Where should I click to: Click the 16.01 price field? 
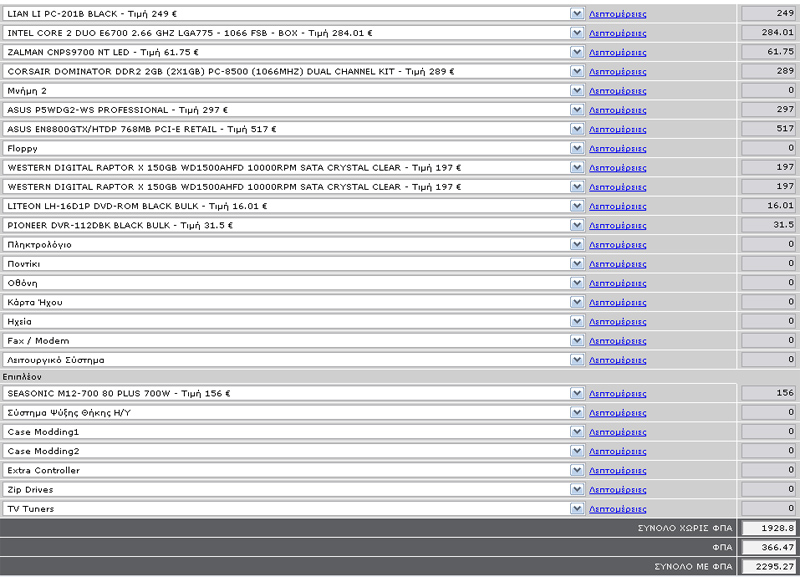click(768, 206)
